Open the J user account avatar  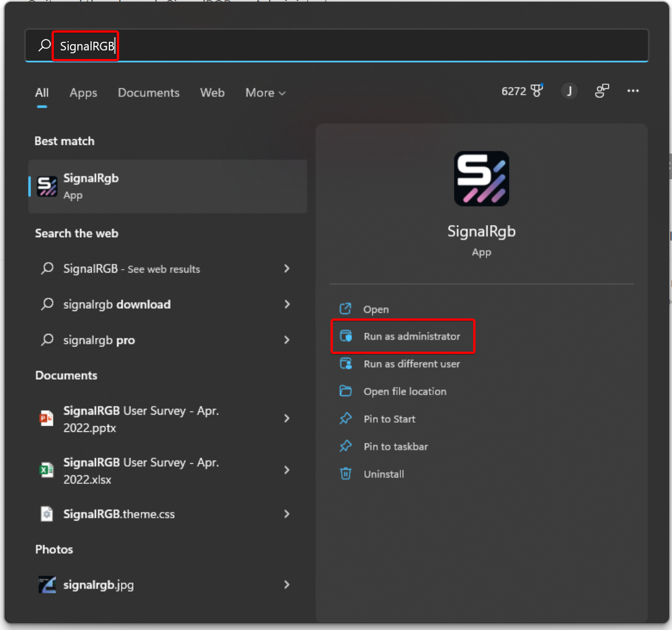[x=569, y=91]
